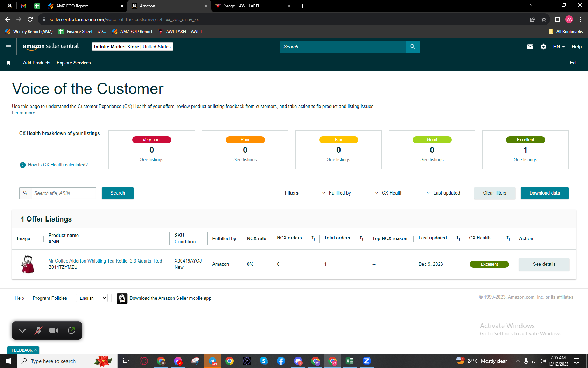This screenshot has width=588, height=368.
Task: Switch to the AMZ EOD Report tab
Action: click(x=85, y=6)
